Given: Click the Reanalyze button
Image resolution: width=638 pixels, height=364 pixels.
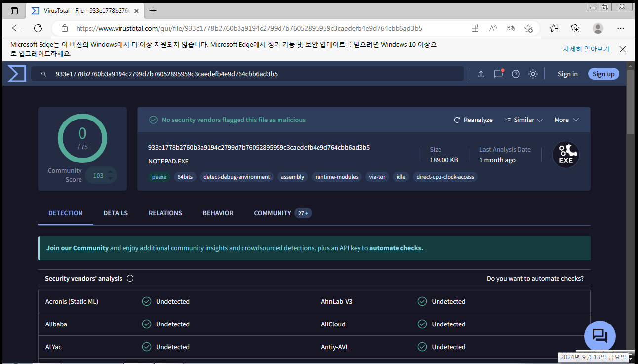Looking at the screenshot, I should (x=473, y=120).
